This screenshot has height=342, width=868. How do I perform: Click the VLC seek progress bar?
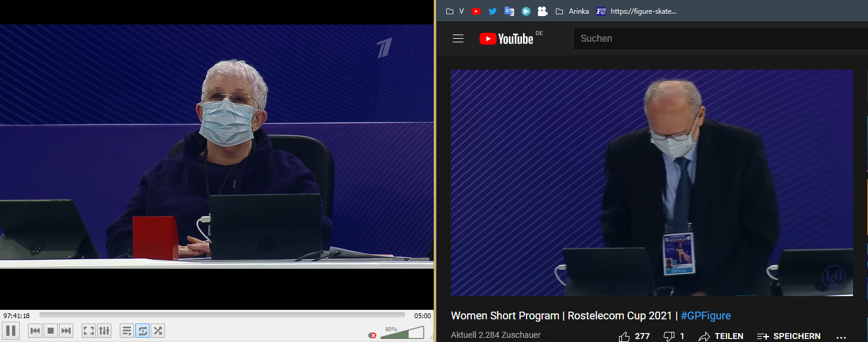coord(222,315)
